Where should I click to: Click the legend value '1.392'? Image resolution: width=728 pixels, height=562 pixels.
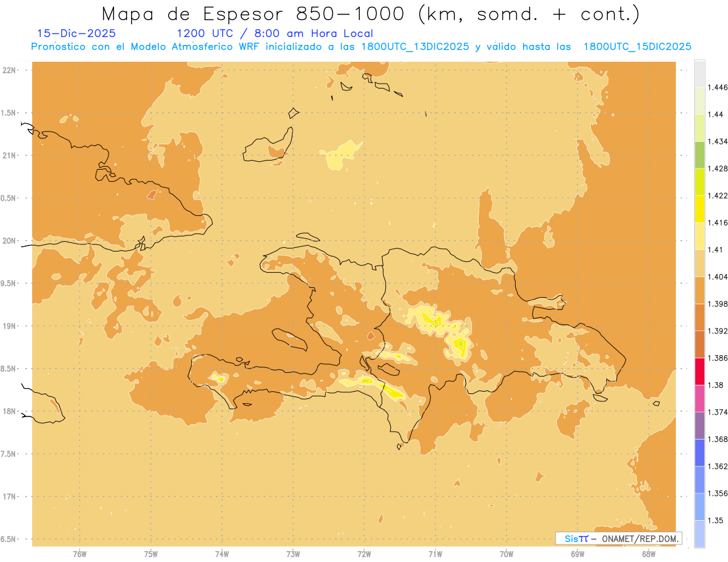click(x=717, y=331)
